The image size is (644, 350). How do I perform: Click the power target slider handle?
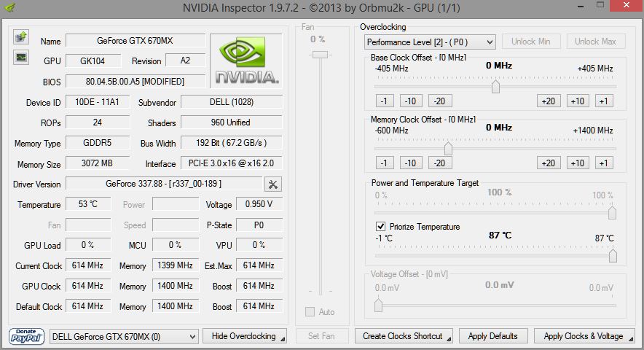[x=612, y=213]
